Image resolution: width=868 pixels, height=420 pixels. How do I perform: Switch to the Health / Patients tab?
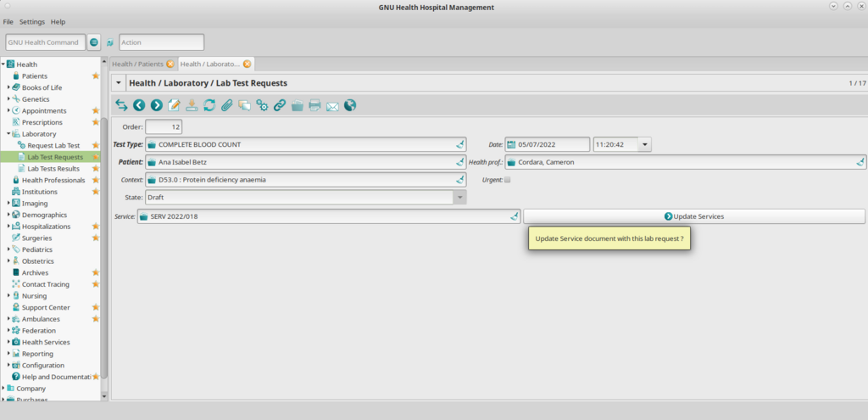pos(138,64)
